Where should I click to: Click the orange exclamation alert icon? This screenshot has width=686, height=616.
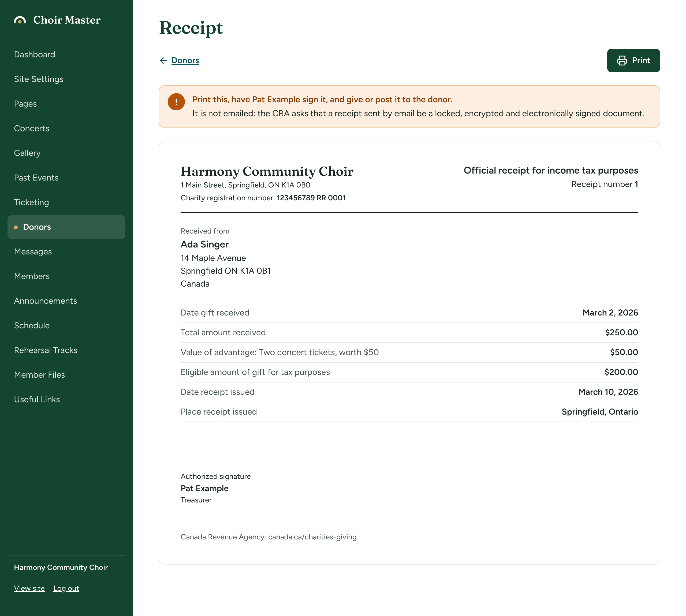[x=176, y=102]
